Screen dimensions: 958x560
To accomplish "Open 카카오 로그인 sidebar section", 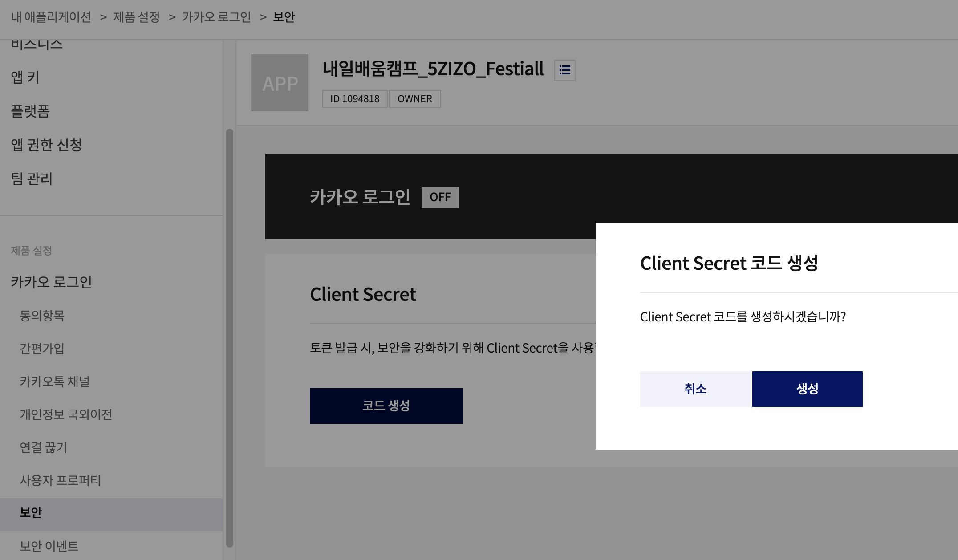I will point(51,282).
